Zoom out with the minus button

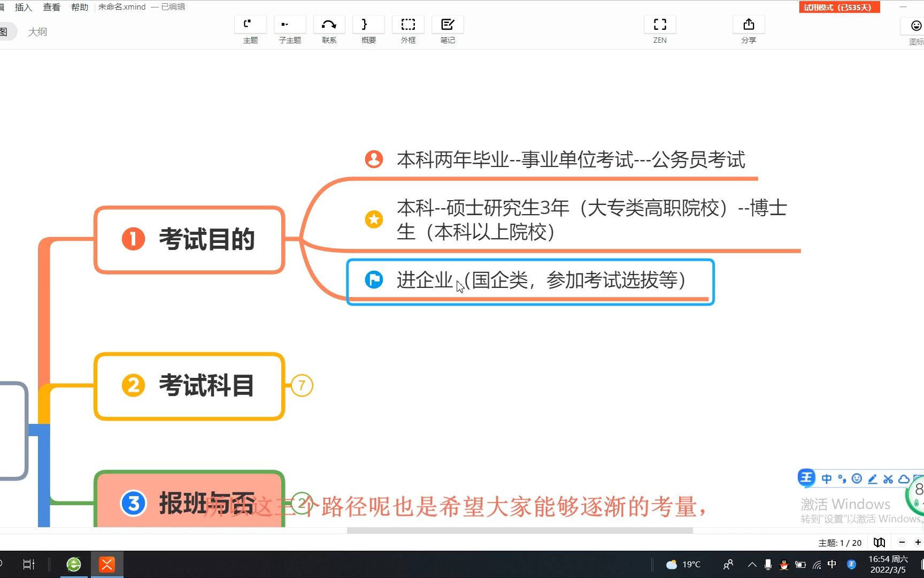pos(902,542)
